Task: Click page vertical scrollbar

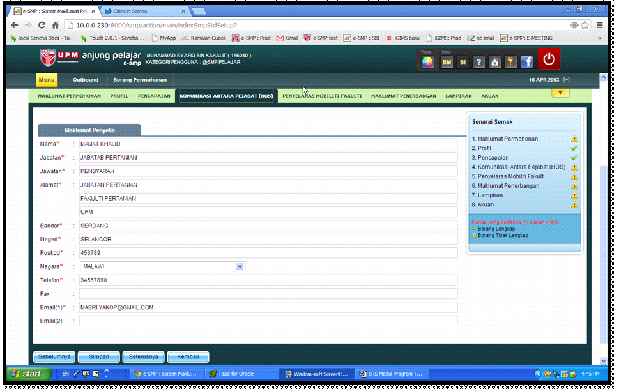Action: [x=603, y=253]
